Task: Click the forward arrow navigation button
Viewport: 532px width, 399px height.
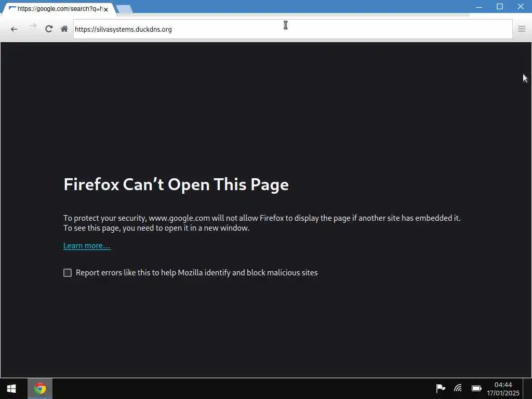Action: click(33, 26)
